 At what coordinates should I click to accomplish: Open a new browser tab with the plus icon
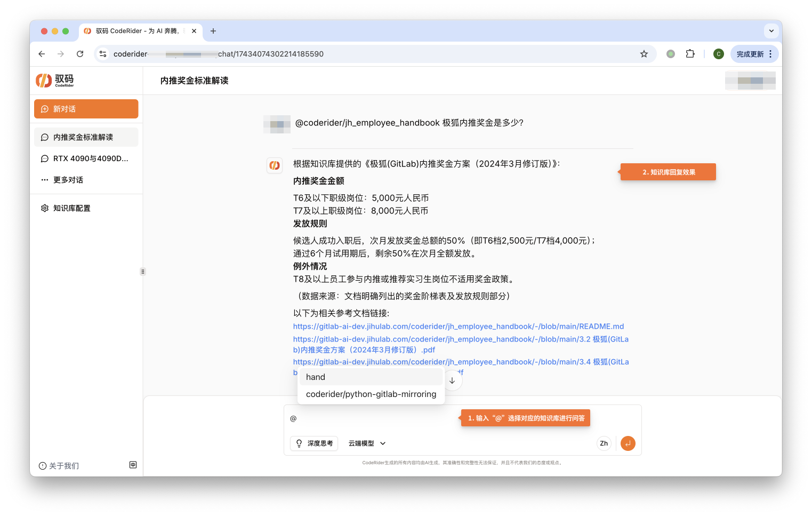213,31
